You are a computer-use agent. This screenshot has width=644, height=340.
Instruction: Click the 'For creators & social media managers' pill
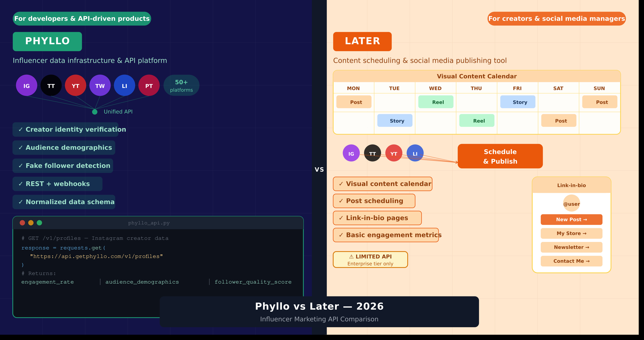click(556, 19)
